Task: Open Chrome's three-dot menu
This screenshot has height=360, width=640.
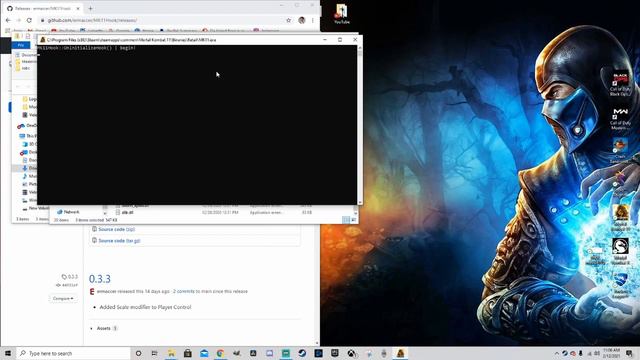Action: pos(313,20)
